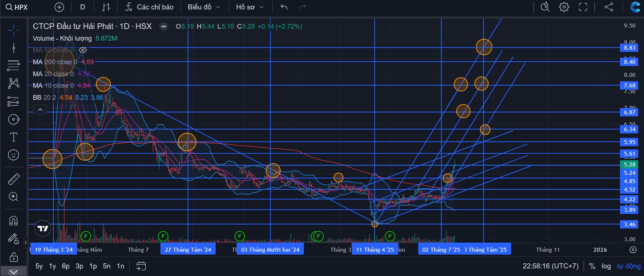Open the forecasting and projection tools
644x276 pixels.
[13, 102]
